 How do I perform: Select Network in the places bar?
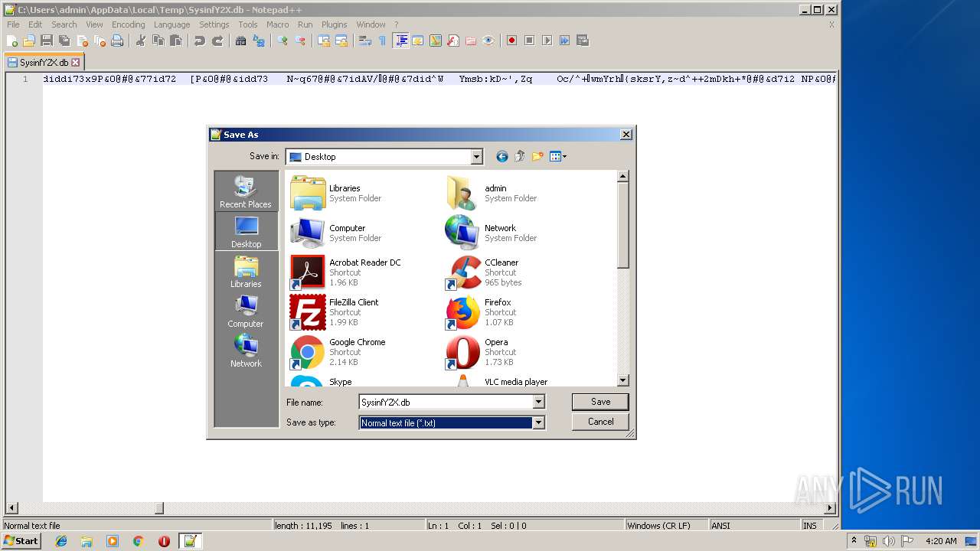246,350
